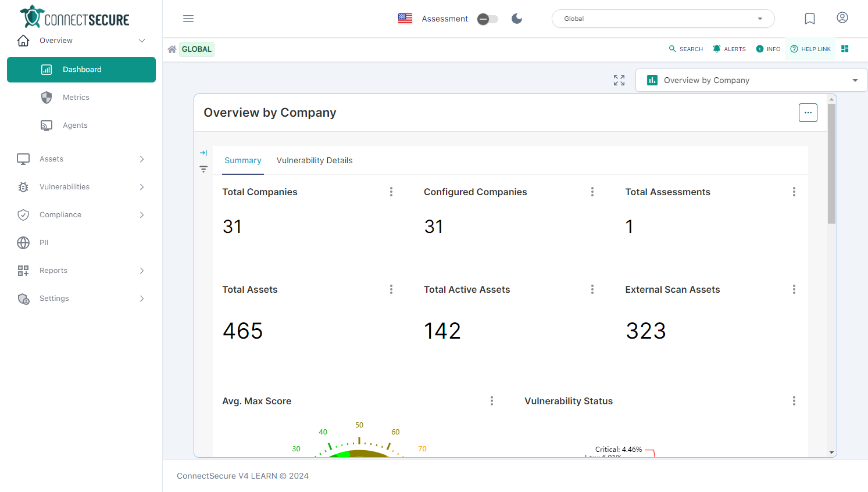Screen dimensions: 868x492
Task: Open the dashboard grid layout icon
Action: (845, 49)
